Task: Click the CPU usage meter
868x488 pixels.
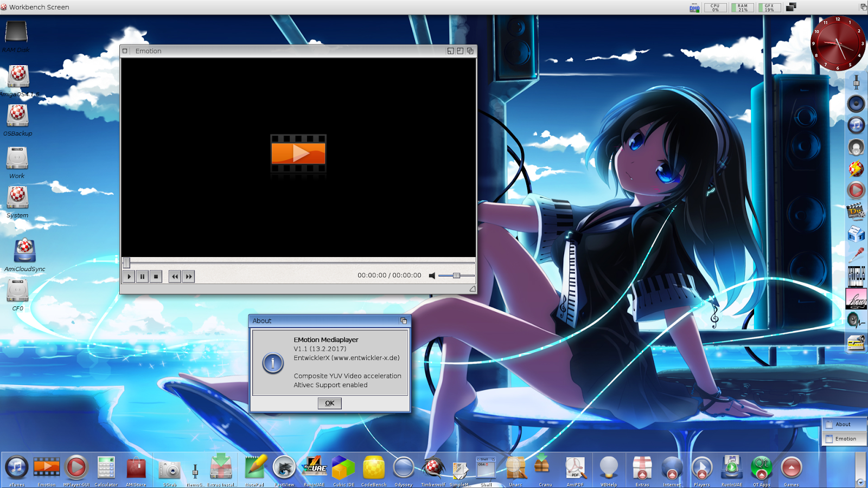Action: pyautogui.click(x=715, y=8)
